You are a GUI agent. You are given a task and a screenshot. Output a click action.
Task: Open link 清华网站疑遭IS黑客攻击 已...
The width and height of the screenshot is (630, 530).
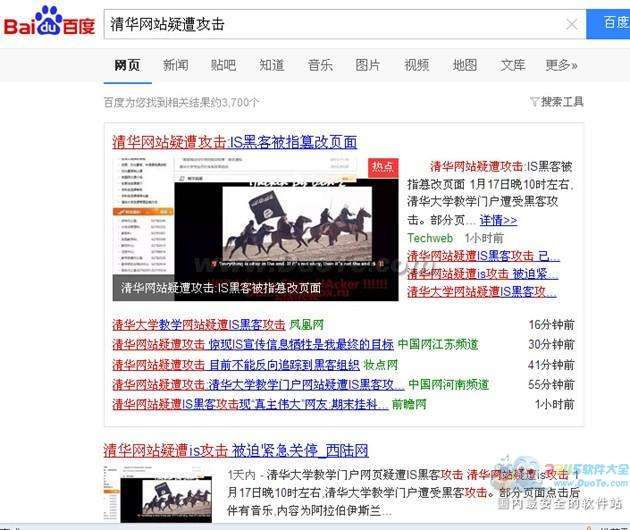[483, 256]
